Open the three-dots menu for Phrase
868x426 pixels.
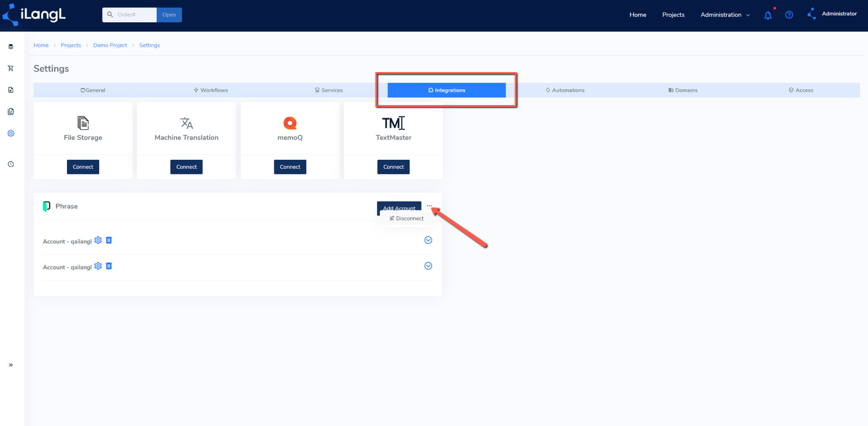tap(429, 206)
